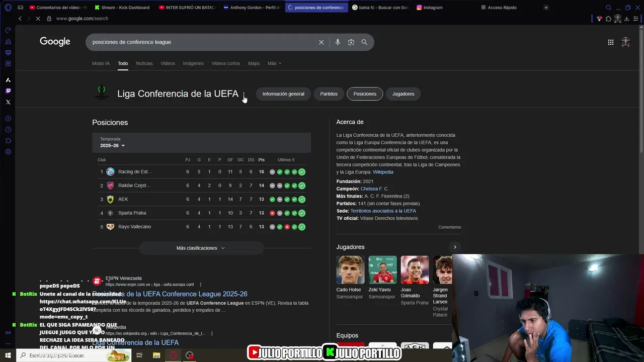The image size is (644, 362).
Task: Open the Carlo Holse player thumbnail
Action: pyautogui.click(x=350, y=270)
